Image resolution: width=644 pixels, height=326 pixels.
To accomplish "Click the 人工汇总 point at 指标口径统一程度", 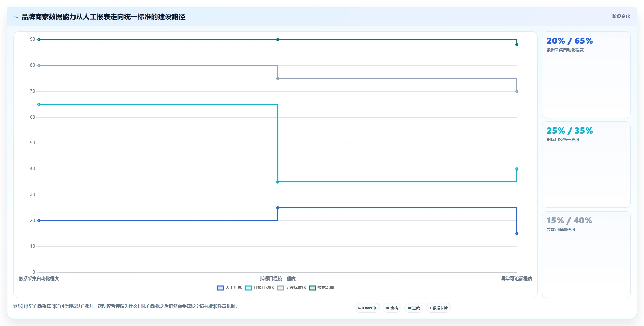I will pyautogui.click(x=278, y=208).
